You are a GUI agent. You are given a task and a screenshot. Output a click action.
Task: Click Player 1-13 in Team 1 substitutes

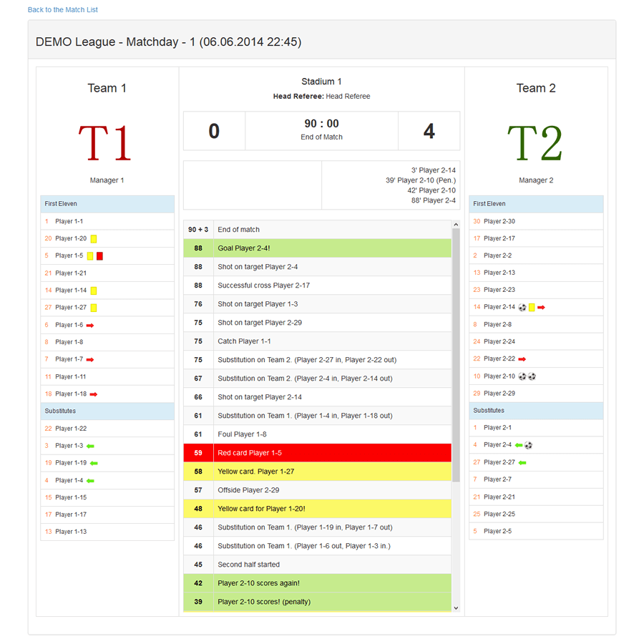(x=107, y=532)
